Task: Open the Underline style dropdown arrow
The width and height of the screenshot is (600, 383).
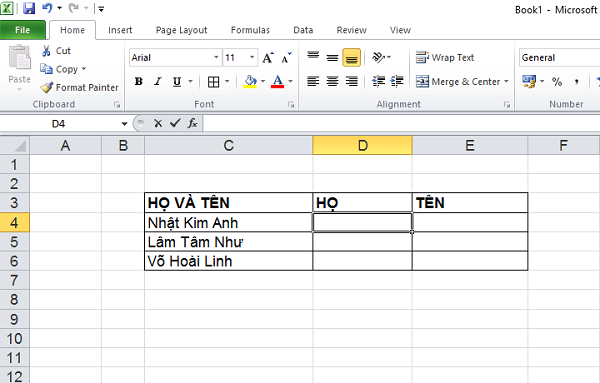Action: tap(190, 81)
